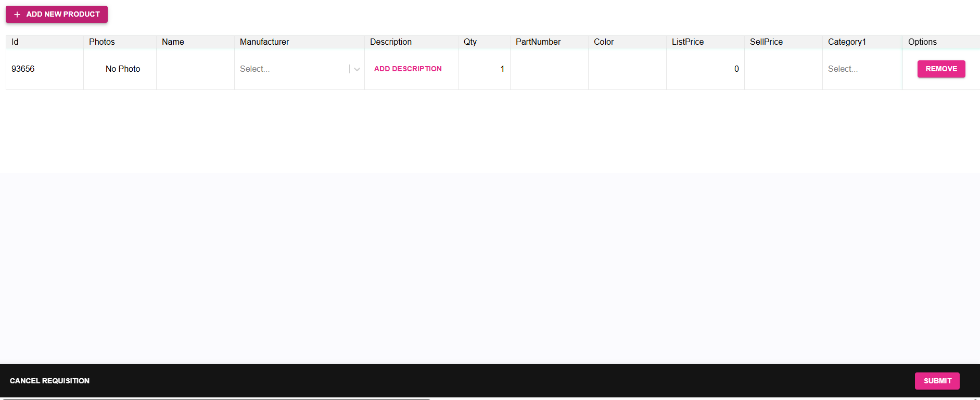Remove product 93656 from the list

[940, 69]
